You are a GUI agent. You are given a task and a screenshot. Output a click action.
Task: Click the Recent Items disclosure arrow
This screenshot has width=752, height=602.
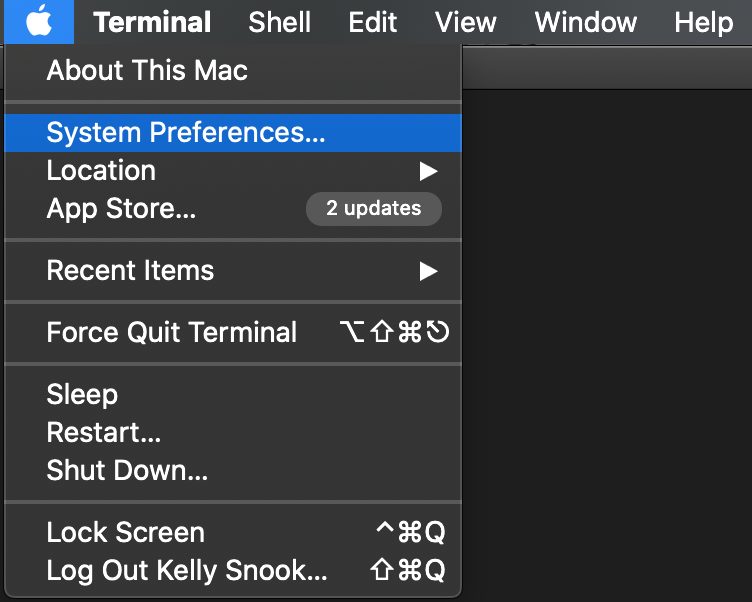(x=428, y=271)
